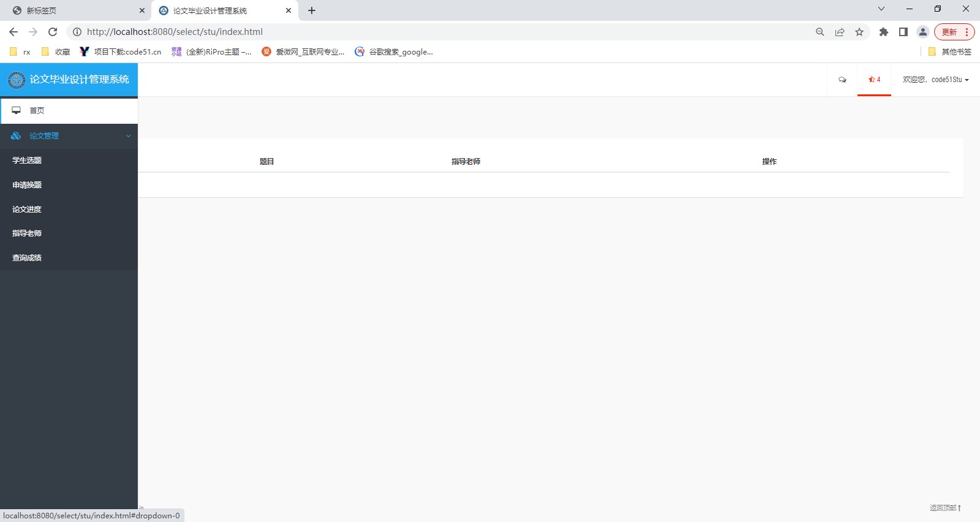Open the 爱微网_互联网专业 bookmark

tap(303, 52)
